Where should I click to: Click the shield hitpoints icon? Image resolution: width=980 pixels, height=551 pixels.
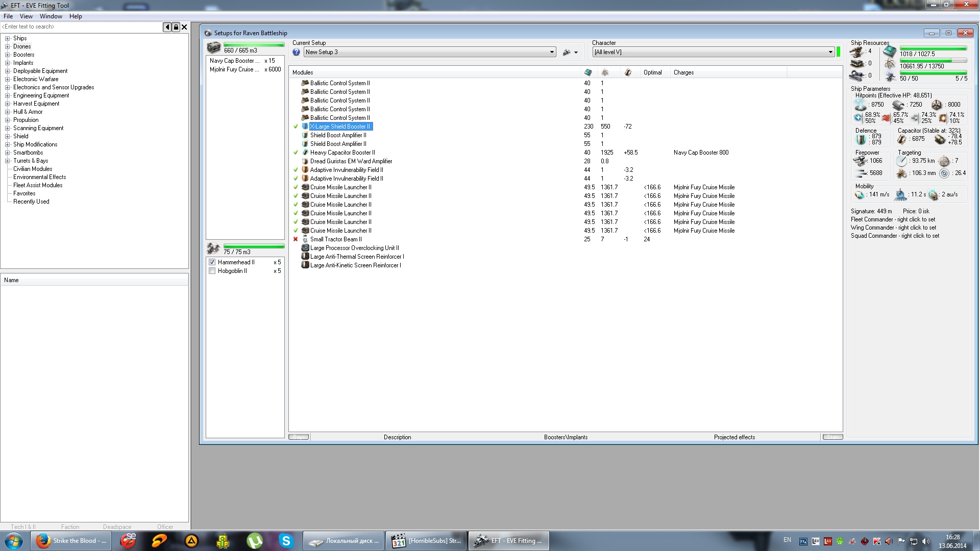click(x=861, y=105)
